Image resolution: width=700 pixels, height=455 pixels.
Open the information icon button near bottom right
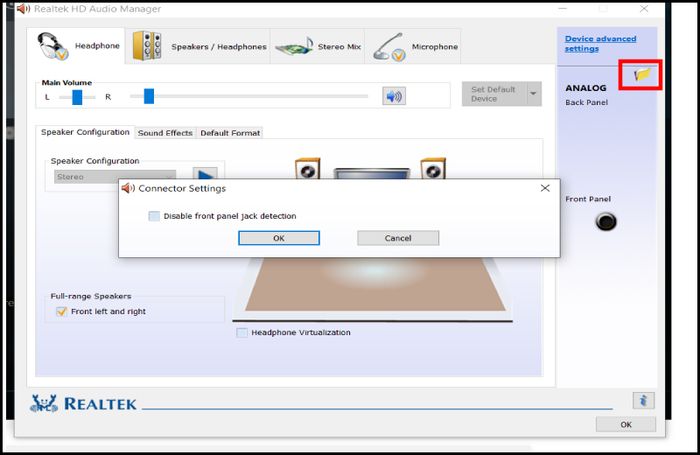(643, 401)
